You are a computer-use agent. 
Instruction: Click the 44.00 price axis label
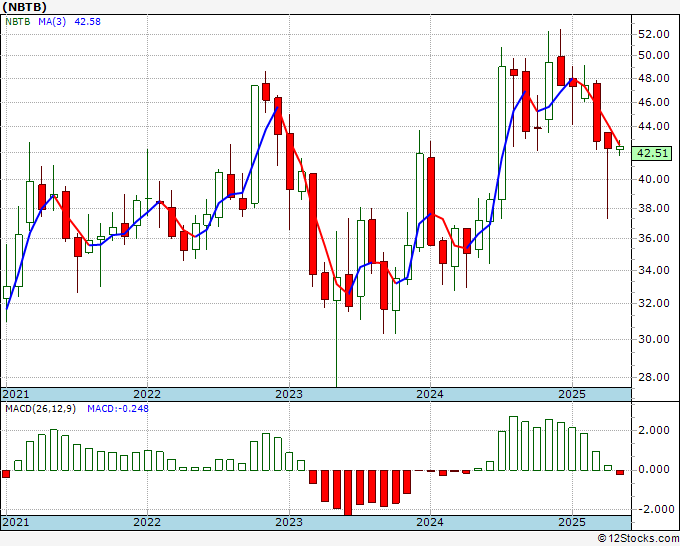pyautogui.click(x=654, y=126)
